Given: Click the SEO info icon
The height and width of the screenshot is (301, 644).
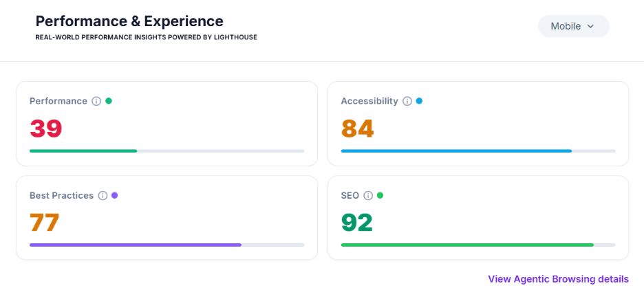Looking at the screenshot, I should click(368, 196).
